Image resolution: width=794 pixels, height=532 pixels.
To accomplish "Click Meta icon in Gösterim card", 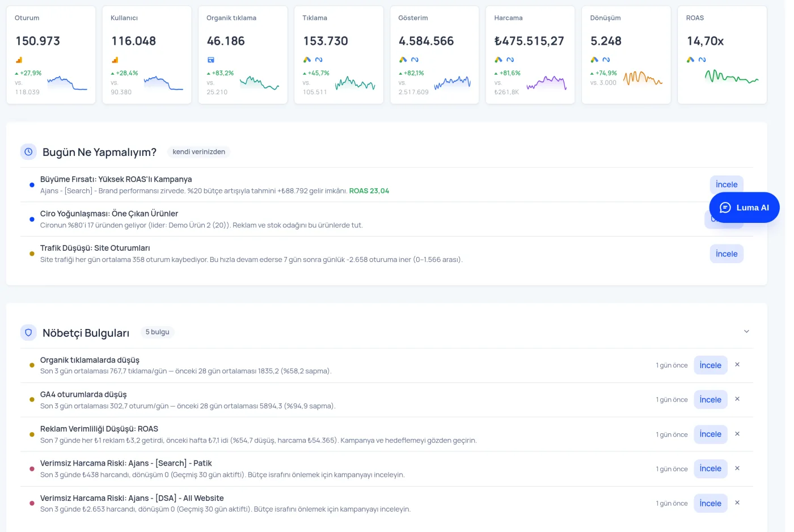I will 415,60.
